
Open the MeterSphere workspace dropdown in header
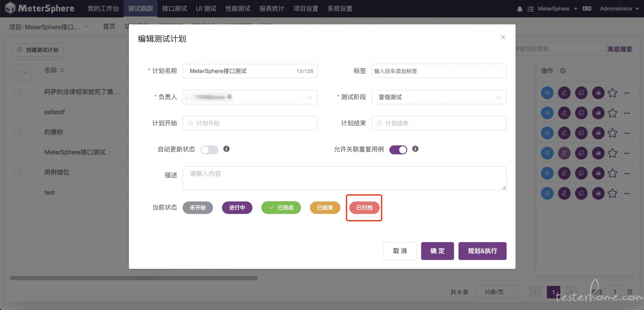click(557, 9)
